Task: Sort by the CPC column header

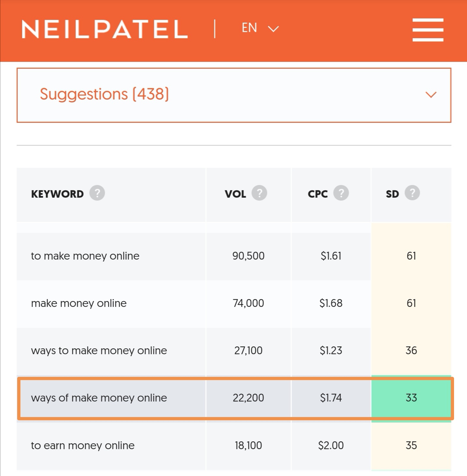Action: pos(318,194)
